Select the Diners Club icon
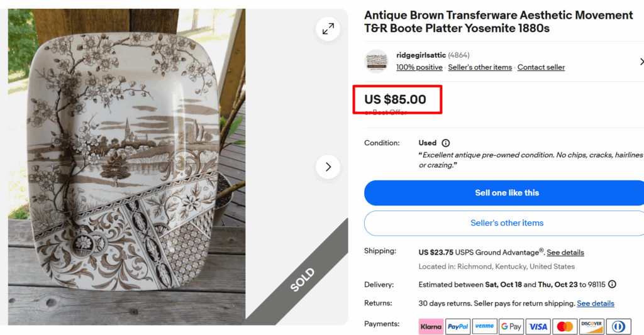This screenshot has width=644, height=335. (x=618, y=327)
